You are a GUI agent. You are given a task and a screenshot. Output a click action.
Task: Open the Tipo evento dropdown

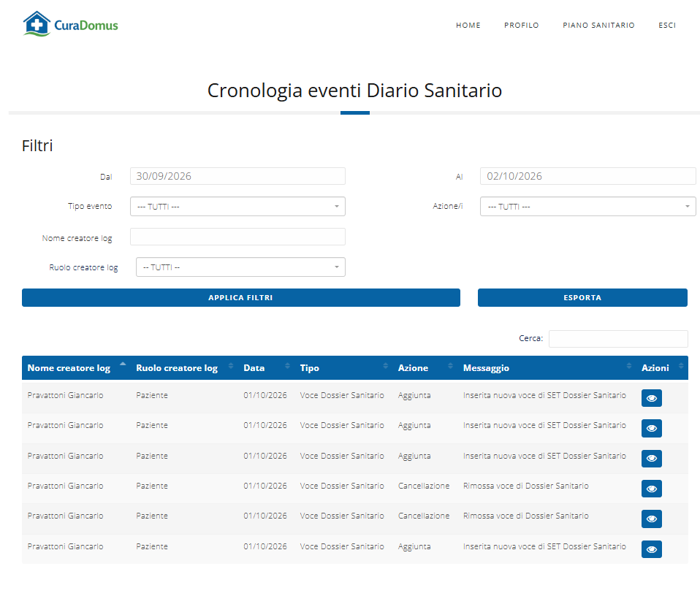tap(237, 207)
